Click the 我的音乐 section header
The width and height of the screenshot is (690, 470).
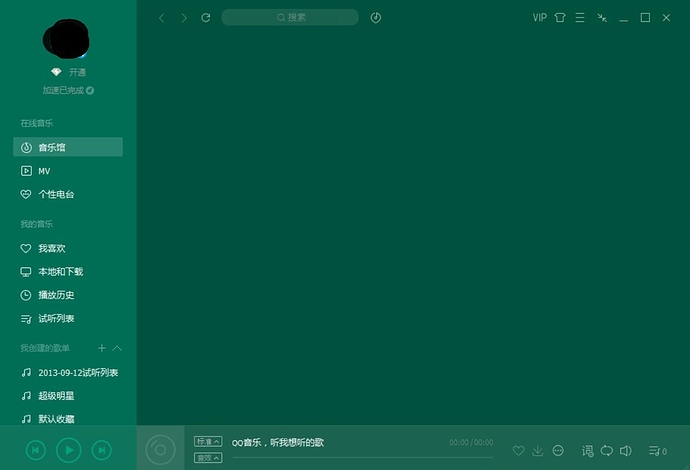coord(37,224)
